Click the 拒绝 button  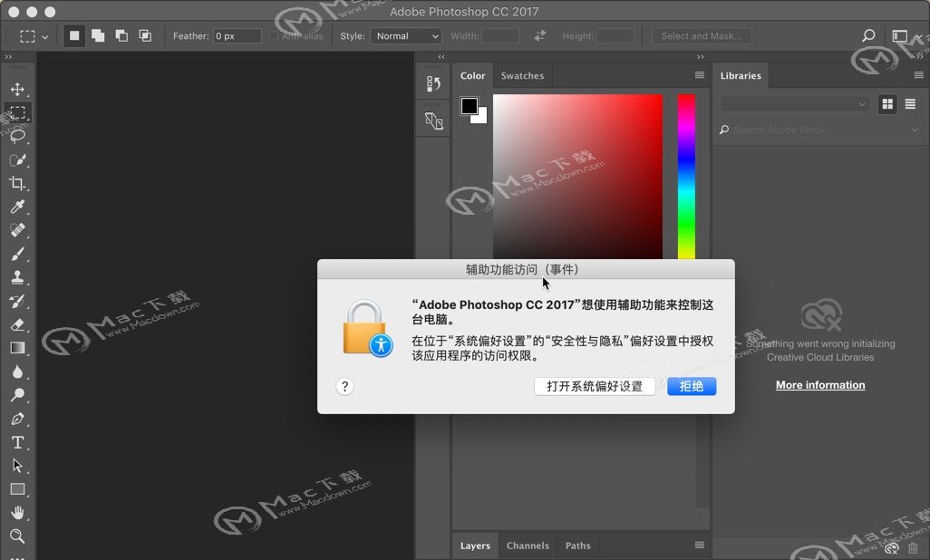click(x=692, y=387)
